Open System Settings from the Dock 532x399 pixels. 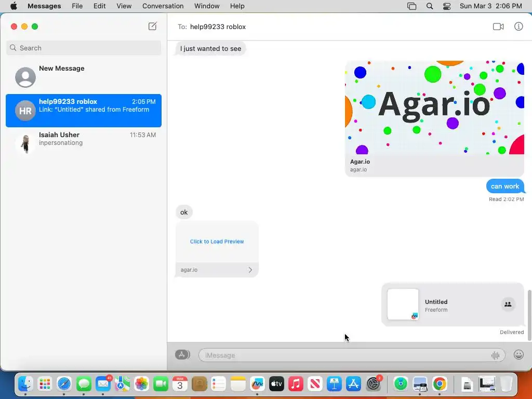coord(374,384)
